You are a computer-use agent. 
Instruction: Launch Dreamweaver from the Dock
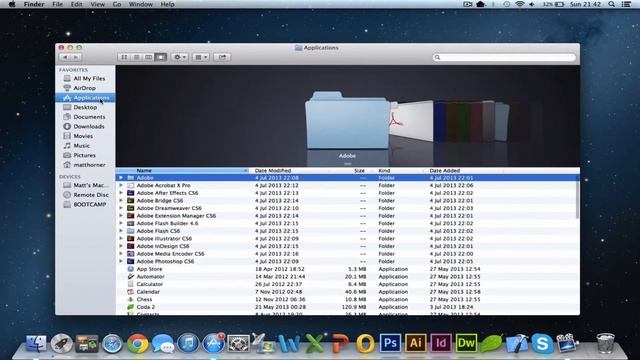tap(466, 343)
